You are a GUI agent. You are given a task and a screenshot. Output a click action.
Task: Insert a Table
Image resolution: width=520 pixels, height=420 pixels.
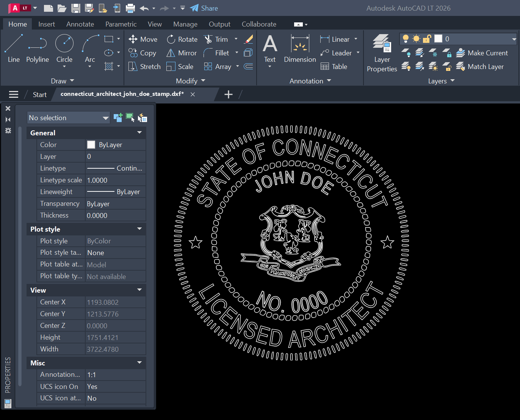point(334,66)
